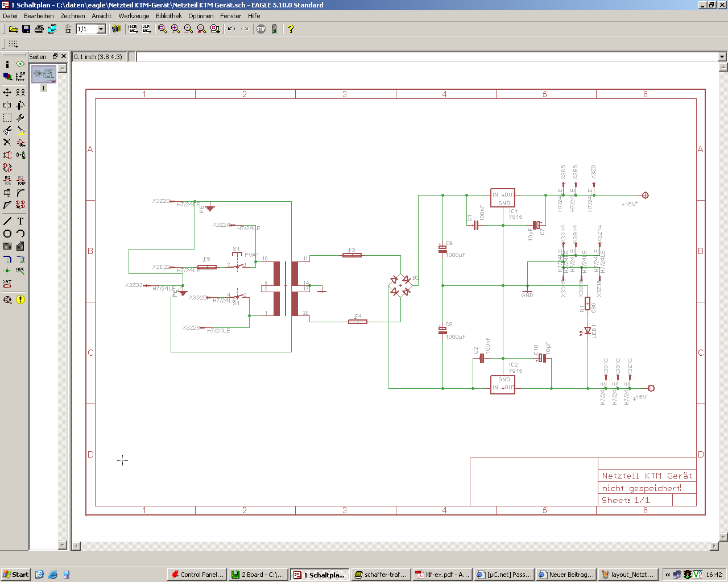
Task: Select the Circle tool
Action: click(x=7, y=234)
